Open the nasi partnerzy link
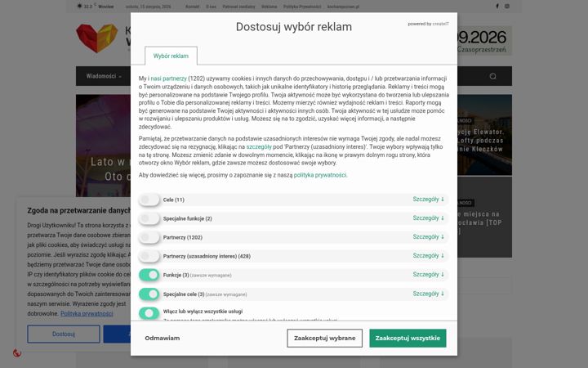The width and height of the screenshot is (588, 368). (168, 79)
